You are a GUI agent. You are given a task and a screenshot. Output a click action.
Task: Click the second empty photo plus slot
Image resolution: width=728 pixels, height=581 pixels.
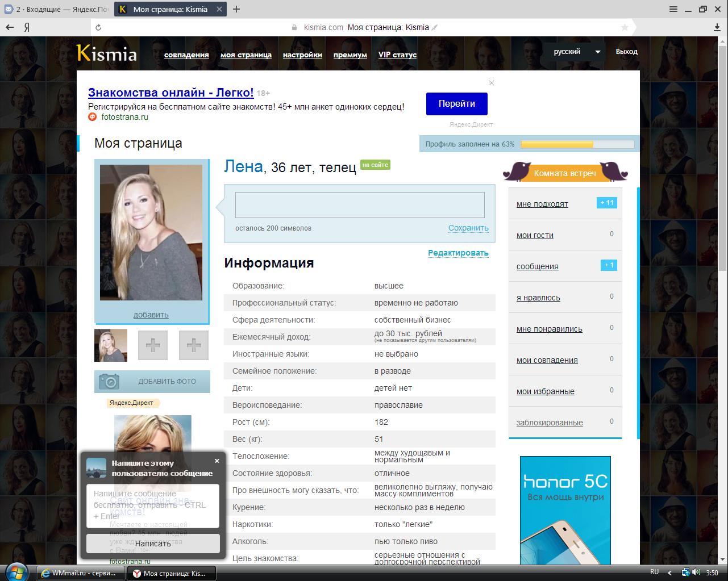(194, 345)
